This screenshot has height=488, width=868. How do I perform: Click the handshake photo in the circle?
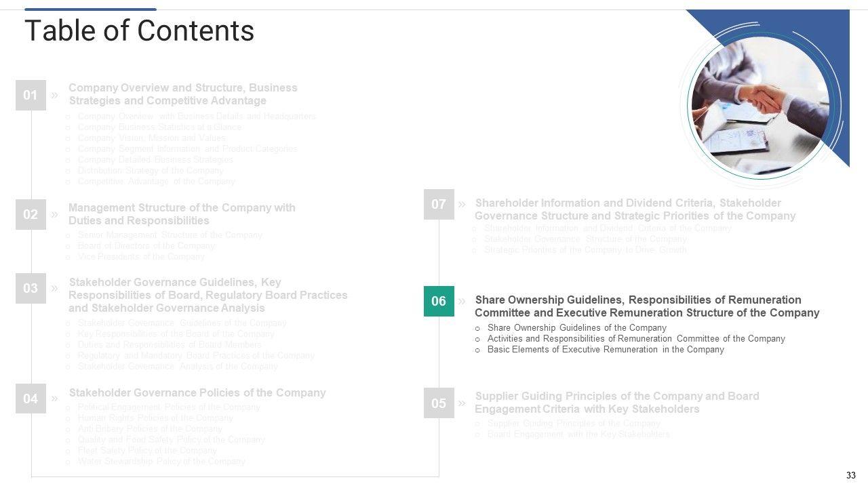(x=760, y=105)
